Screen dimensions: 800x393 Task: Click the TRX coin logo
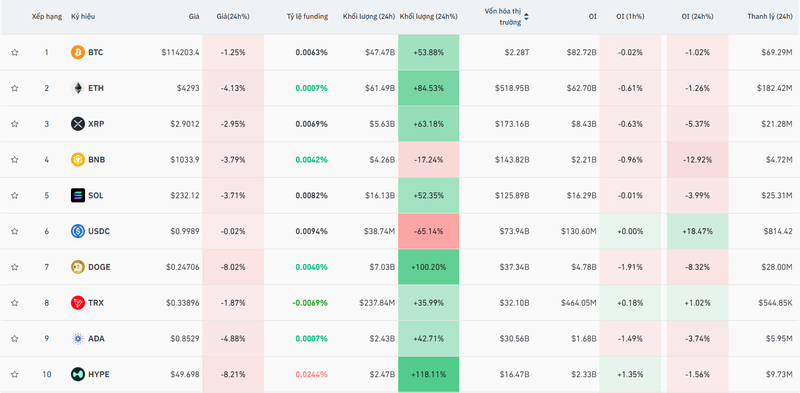[x=78, y=303]
